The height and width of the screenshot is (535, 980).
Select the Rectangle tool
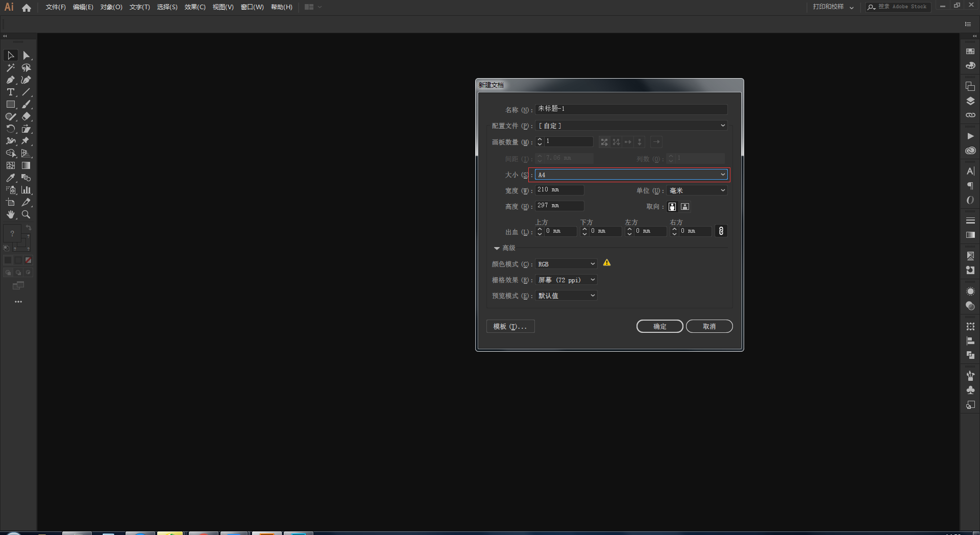[x=11, y=104]
